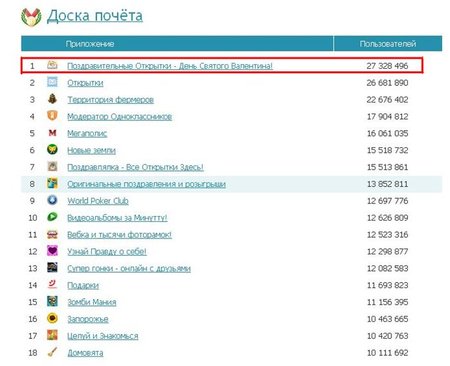Select user count 22 676 402
Viewport: 450px width, 366px height.
[387, 100]
